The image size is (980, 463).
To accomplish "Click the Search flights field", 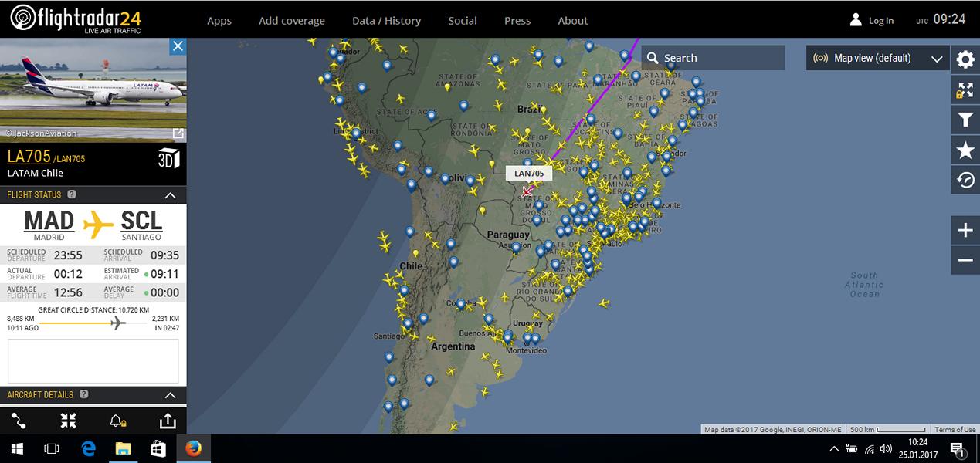I will point(713,58).
